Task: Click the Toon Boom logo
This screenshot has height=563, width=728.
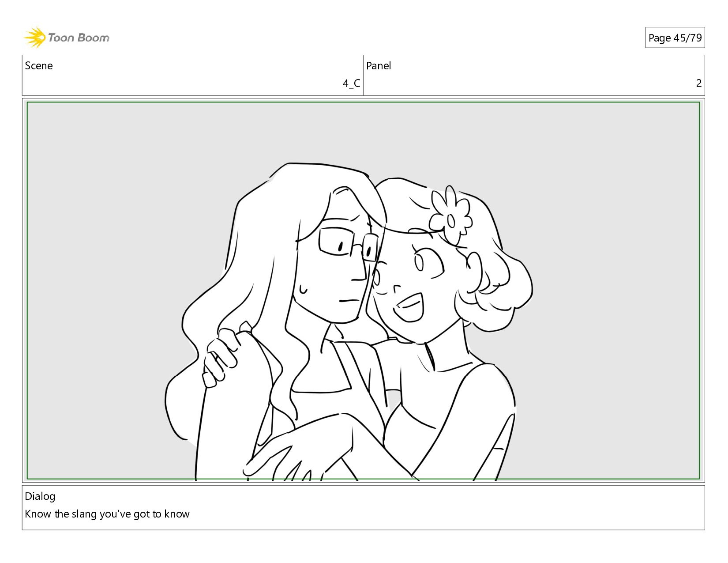Action: [x=66, y=38]
